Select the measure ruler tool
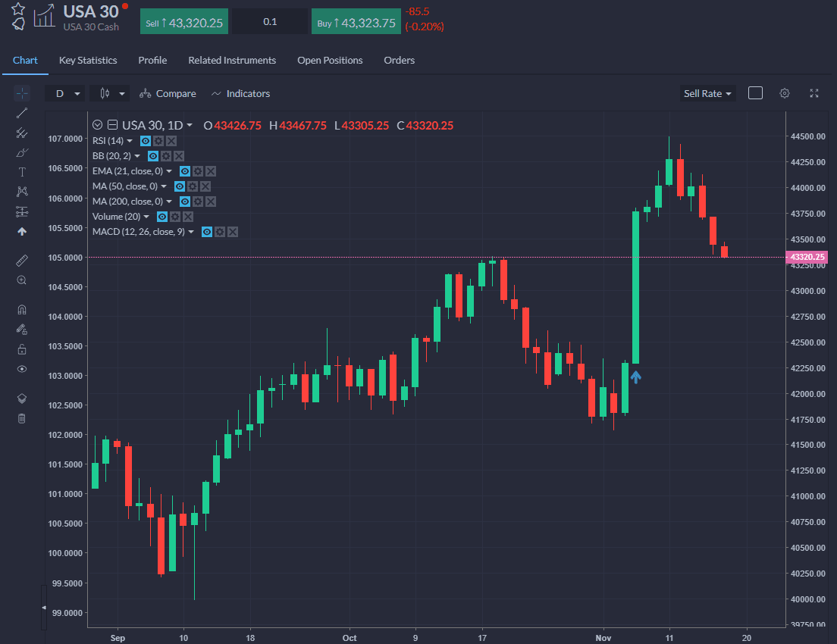Viewport: 837px width, 644px height. click(x=22, y=260)
